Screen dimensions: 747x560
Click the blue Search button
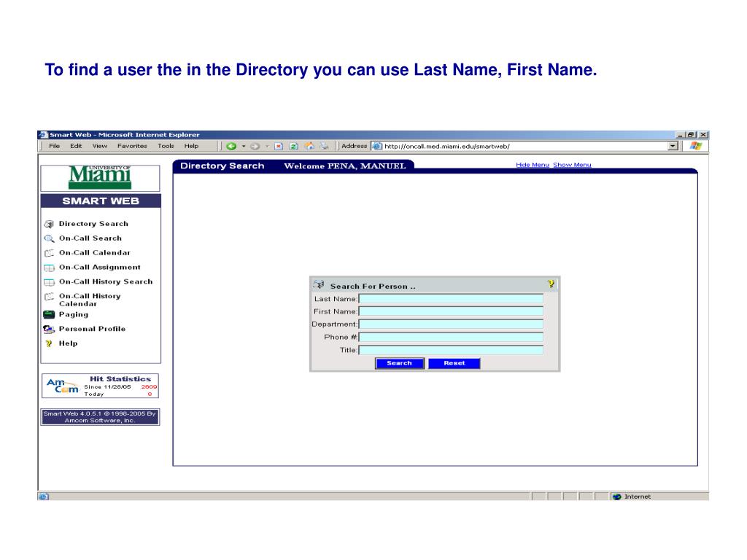coord(399,363)
